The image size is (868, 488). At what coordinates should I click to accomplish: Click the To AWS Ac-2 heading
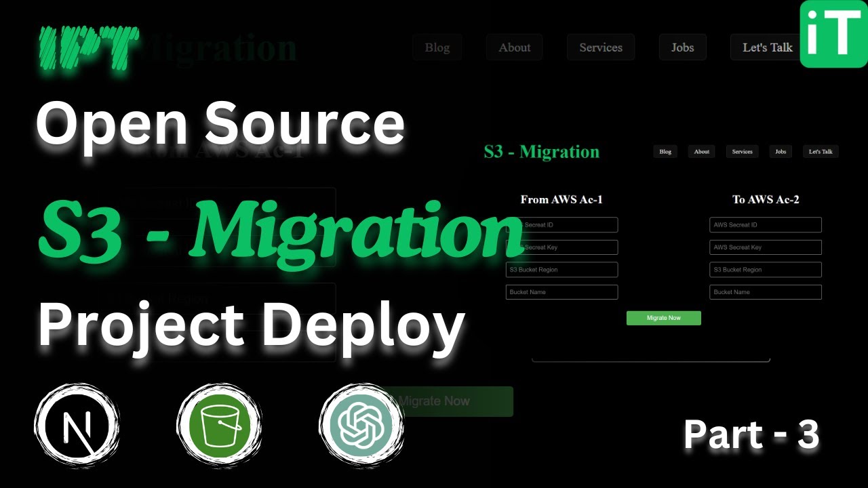(x=766, y=199)
